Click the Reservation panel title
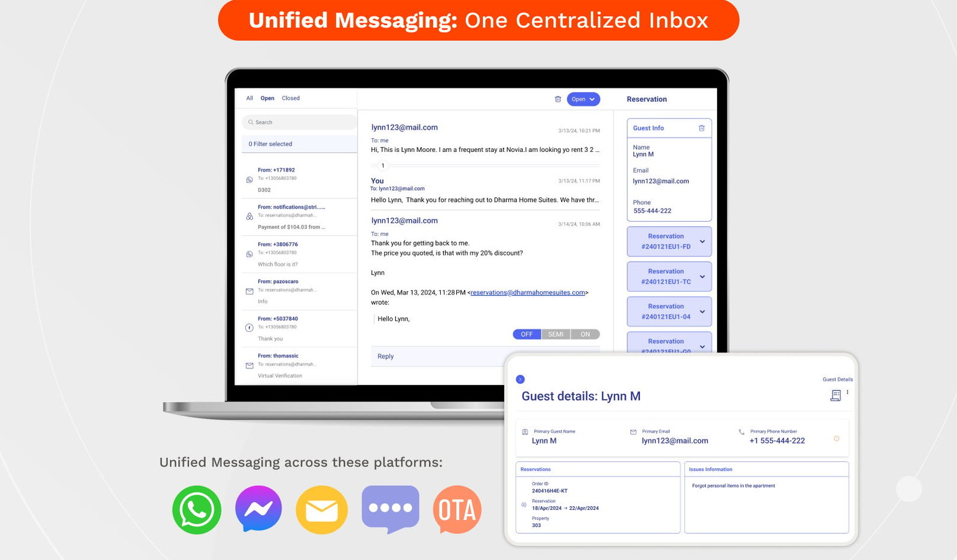This screenshot has height=560, width=957. 647,99
